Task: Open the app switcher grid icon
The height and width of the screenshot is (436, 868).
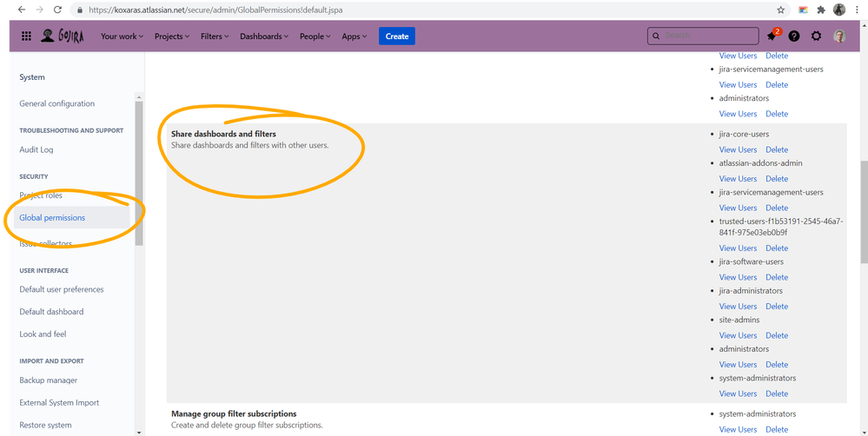Action: pyautogui.click(x=26, y=36)
